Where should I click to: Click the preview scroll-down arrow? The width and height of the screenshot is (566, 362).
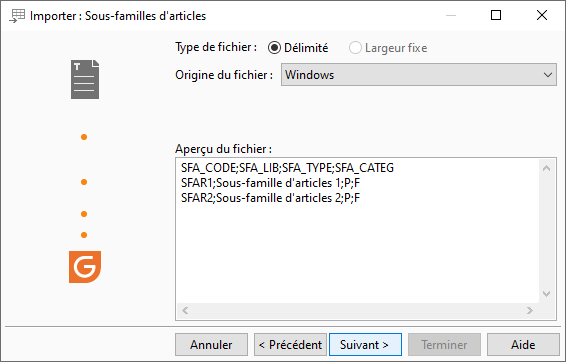pyautogui.click(x=546, y=293)
